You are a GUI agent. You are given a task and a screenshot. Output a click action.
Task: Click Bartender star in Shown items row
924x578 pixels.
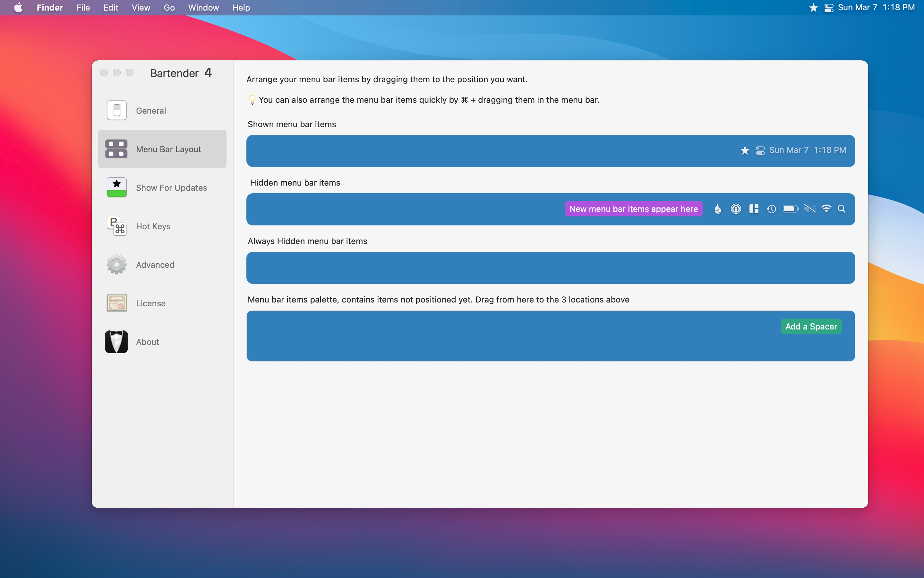click(x=745, y=150)
